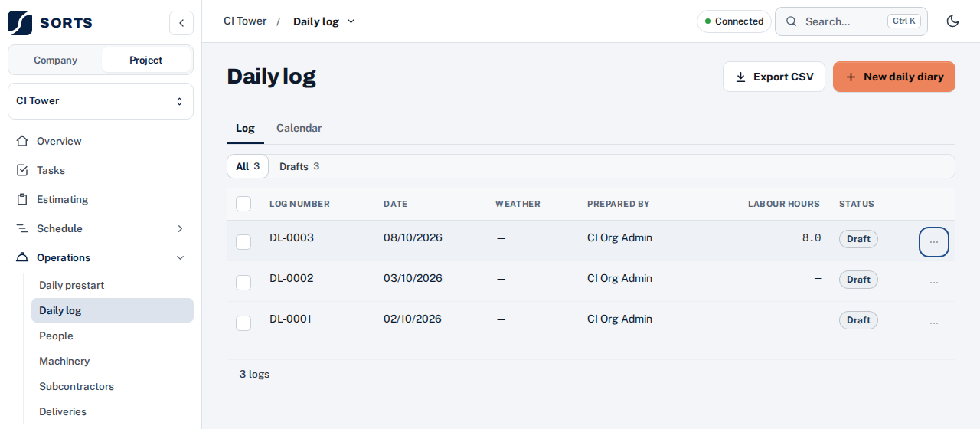The width and height of the screenshot is (980, 429).
Task: Expand the Schedule section chevron
Action: pos(181,228)
